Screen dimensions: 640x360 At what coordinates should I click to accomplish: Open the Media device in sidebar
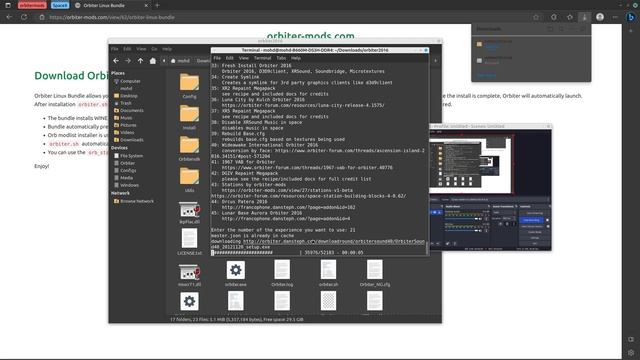click(124, 178)
